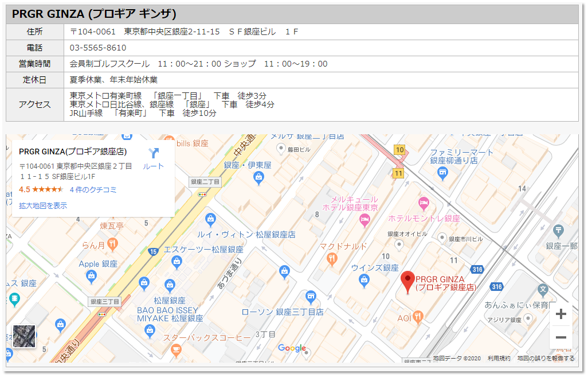
Task: Select the ルイ・ヴィトン松屋銀座店 shopping icon
Action: coord(210,220)
